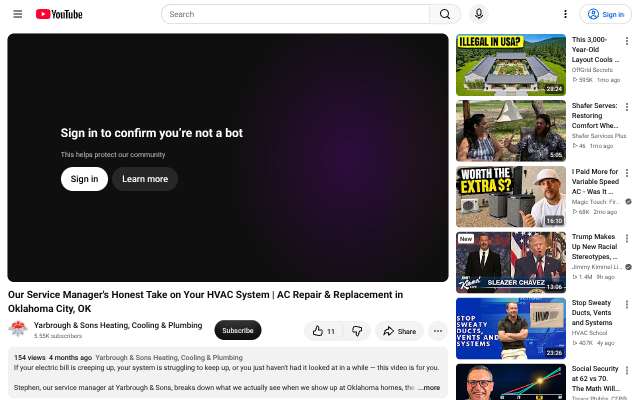This screenshot has height=400, width=640.
Task: Open the settings three-dot menu in header
Action: tap(565, 14)
